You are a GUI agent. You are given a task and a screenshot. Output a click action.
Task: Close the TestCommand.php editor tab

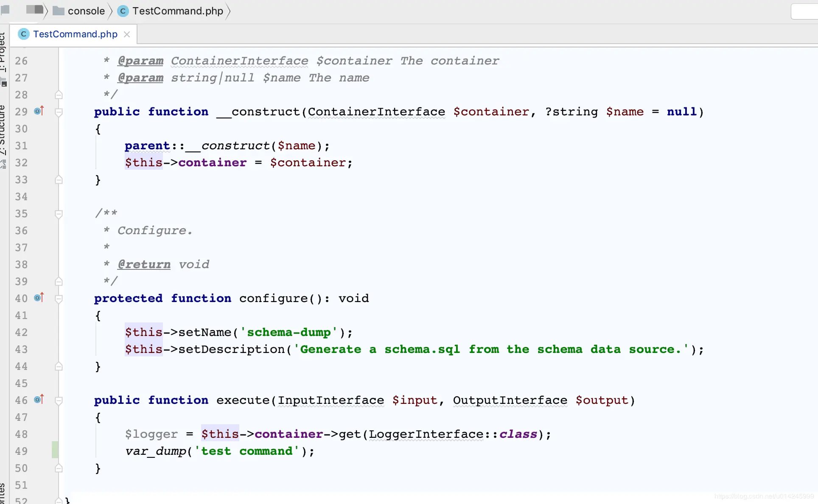pos(127,34)
